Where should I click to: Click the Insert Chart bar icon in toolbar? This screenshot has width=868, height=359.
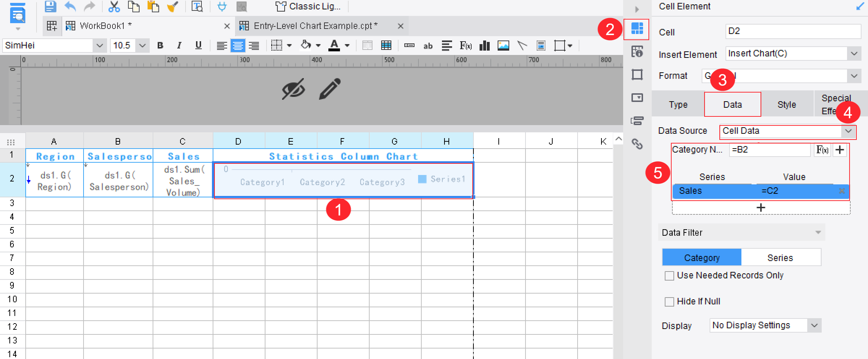484,46
